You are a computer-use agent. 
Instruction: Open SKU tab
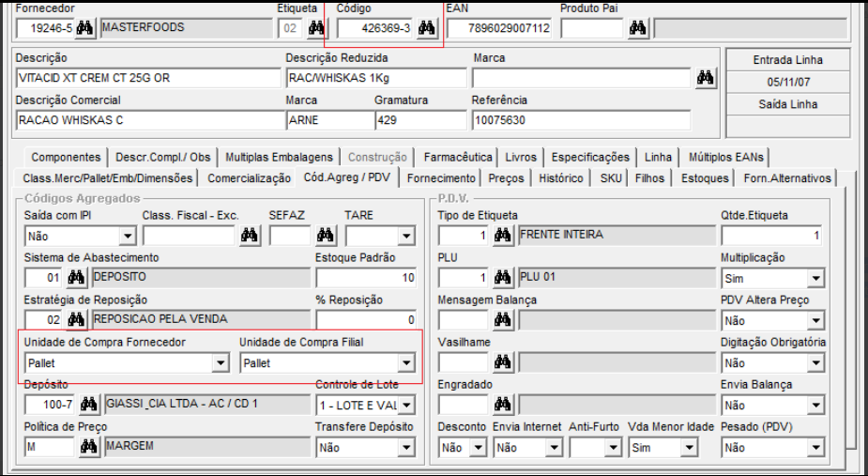pyautogui.click(x=611, y=178)
